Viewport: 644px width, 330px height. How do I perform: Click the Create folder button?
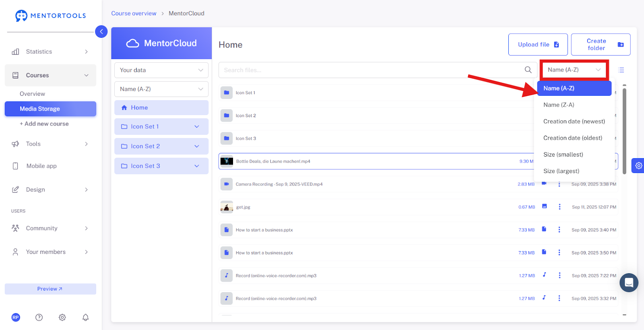(x=601, y=44)
